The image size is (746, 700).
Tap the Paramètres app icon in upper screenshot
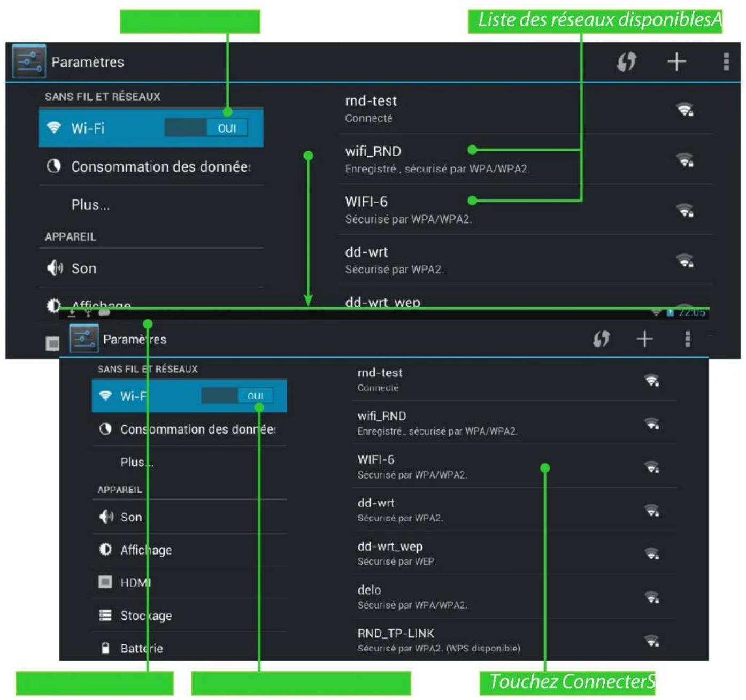click(x=29, y=61)
